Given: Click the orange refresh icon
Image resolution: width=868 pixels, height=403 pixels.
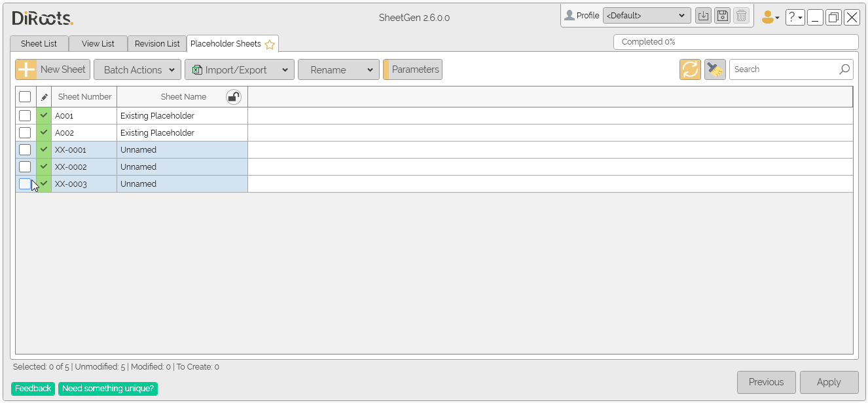Looking at the screenshot, I should click(690, 69).
